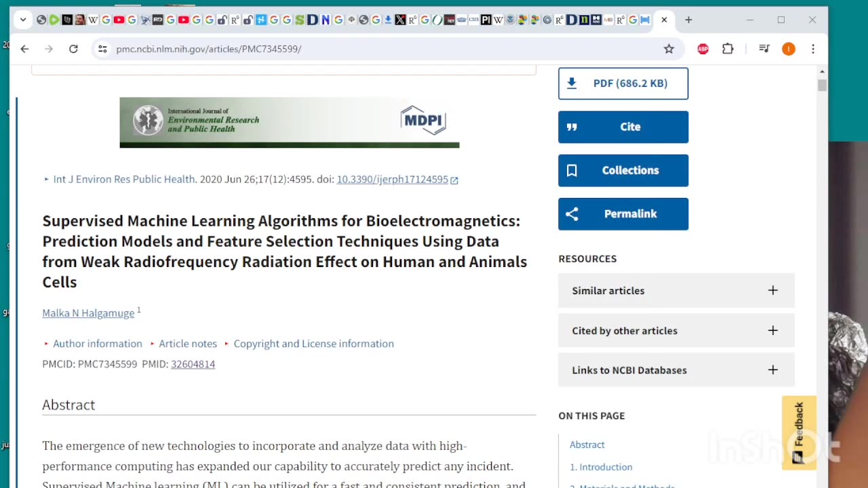Switch to the green play-icon tab

[x=54, y=20]
